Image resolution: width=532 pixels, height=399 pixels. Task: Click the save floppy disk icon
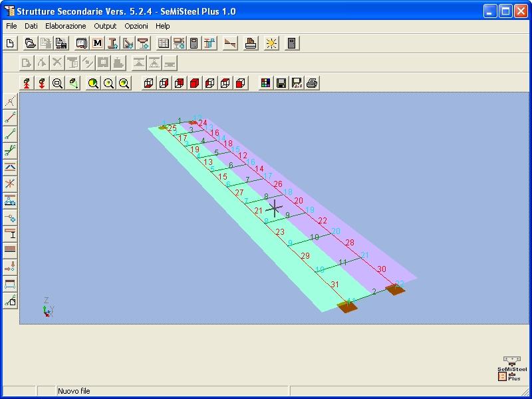281,83
